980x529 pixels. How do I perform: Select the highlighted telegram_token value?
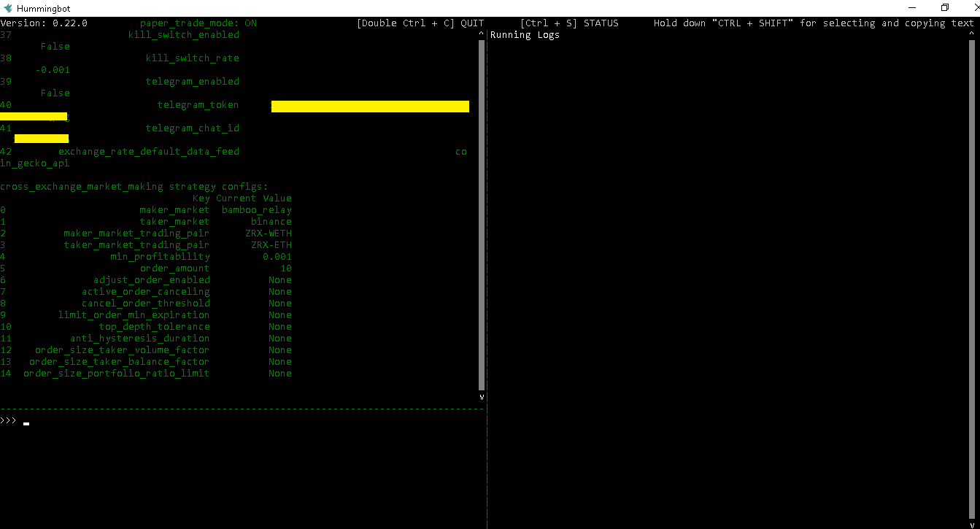(x=369, y=106)
